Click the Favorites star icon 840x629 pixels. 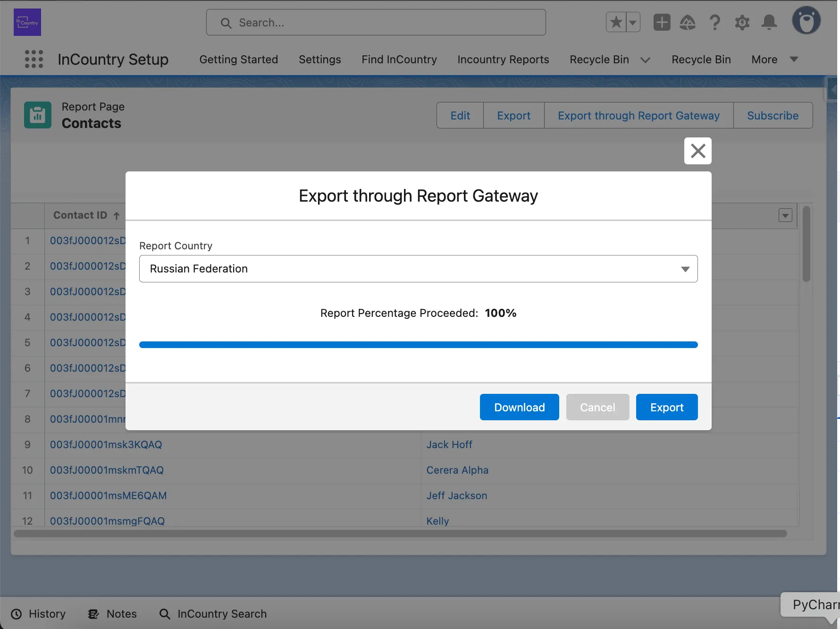click(616, 22)
